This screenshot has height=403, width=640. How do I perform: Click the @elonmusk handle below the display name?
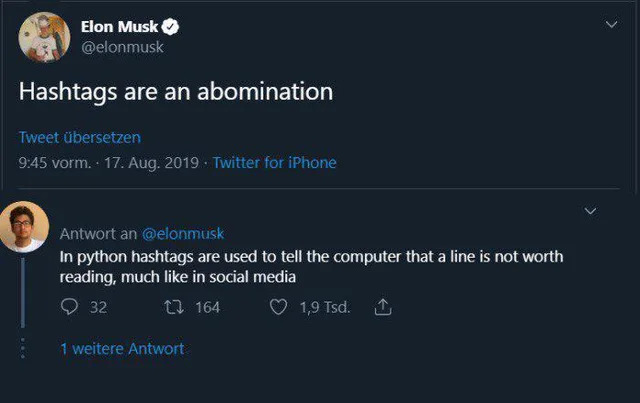[121, 46]
